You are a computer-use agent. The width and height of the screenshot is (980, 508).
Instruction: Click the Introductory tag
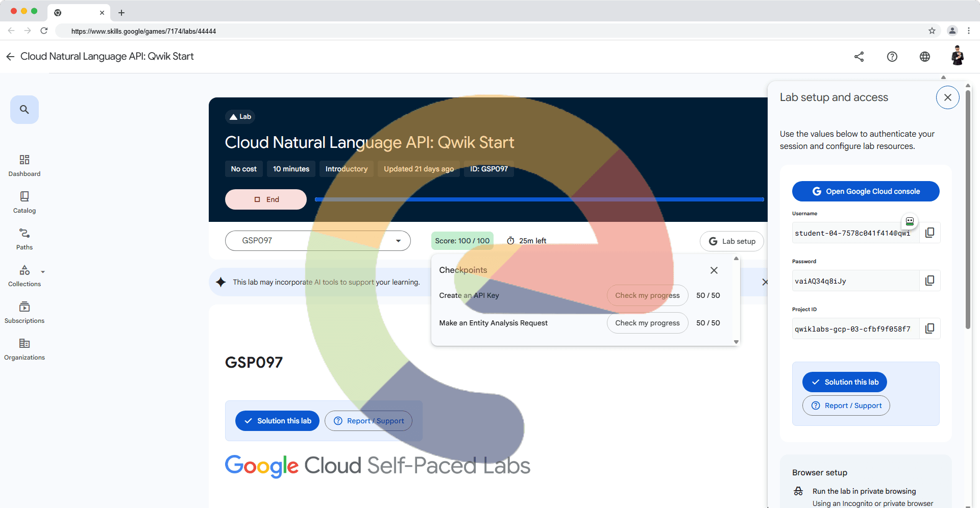tap(347, 169)
